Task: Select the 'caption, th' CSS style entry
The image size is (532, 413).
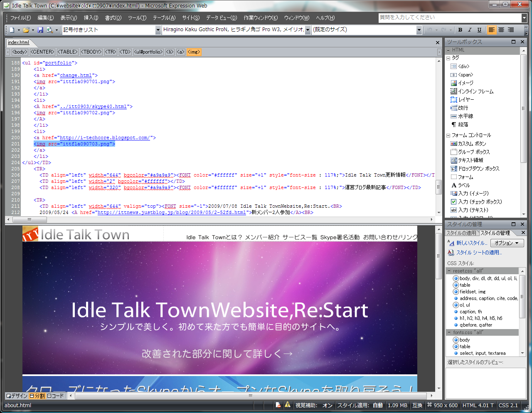Action: pyautogui.click(x=470, y=312)
